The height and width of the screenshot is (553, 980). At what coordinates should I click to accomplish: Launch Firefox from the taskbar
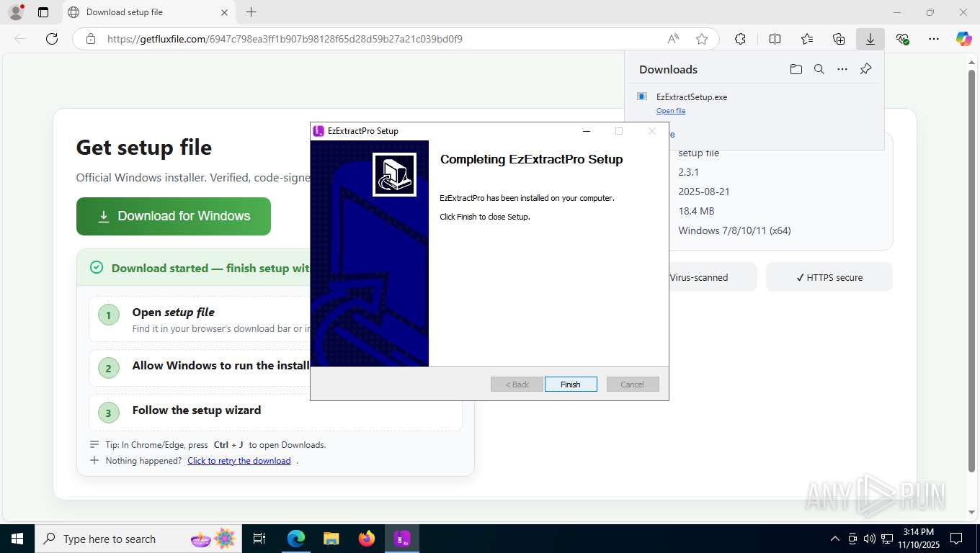coord(367,539)
